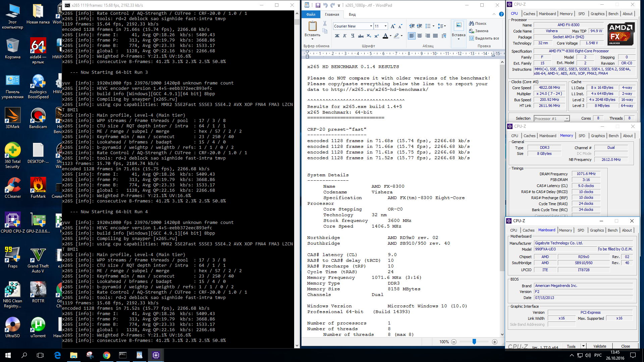Open Chrome from the taskbar

[107, 355]
